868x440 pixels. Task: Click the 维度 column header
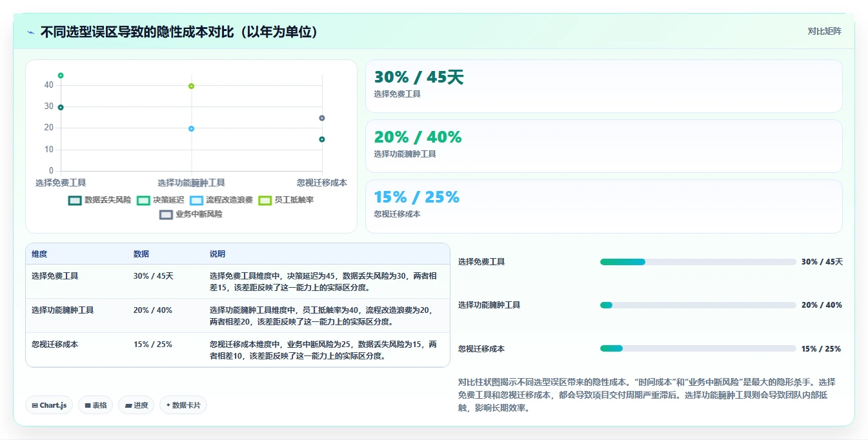tap(39, 254)
